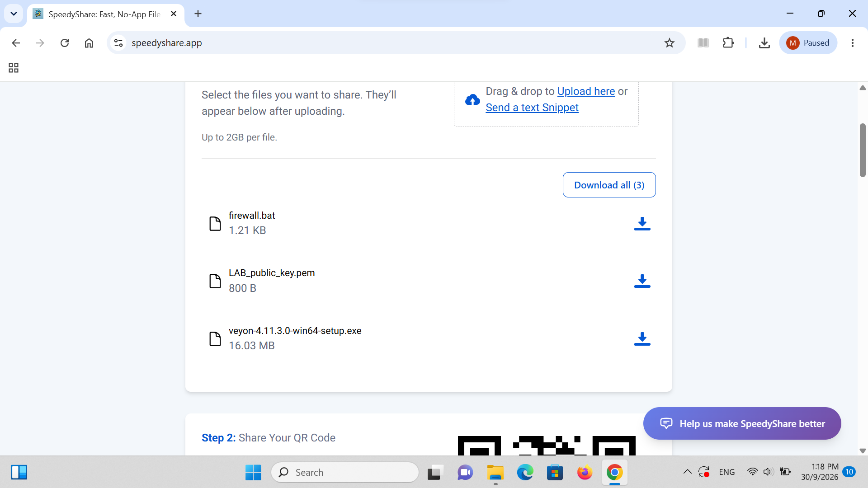Open the video chat app on taskbar
The height and width of the screenshot is (488, 868).
pos(465,473)
